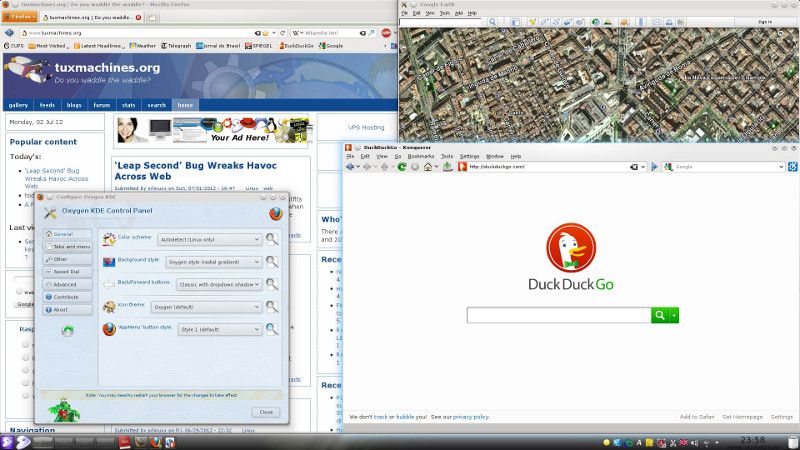
Task: Expand Konqueror address history dropdown arrow
Action: click(x=643, y=167)
